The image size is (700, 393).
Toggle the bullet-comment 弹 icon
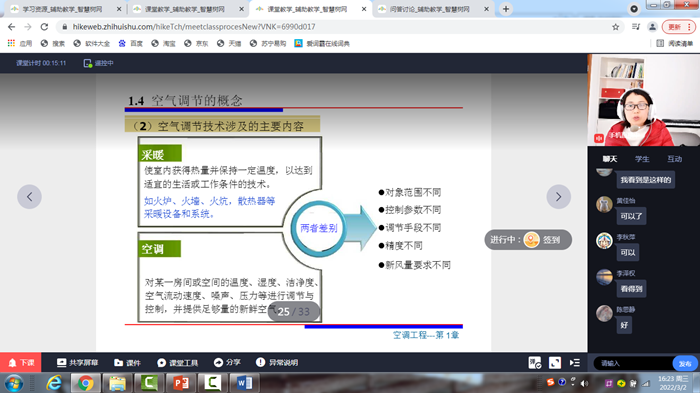click(x=535, y=363)
